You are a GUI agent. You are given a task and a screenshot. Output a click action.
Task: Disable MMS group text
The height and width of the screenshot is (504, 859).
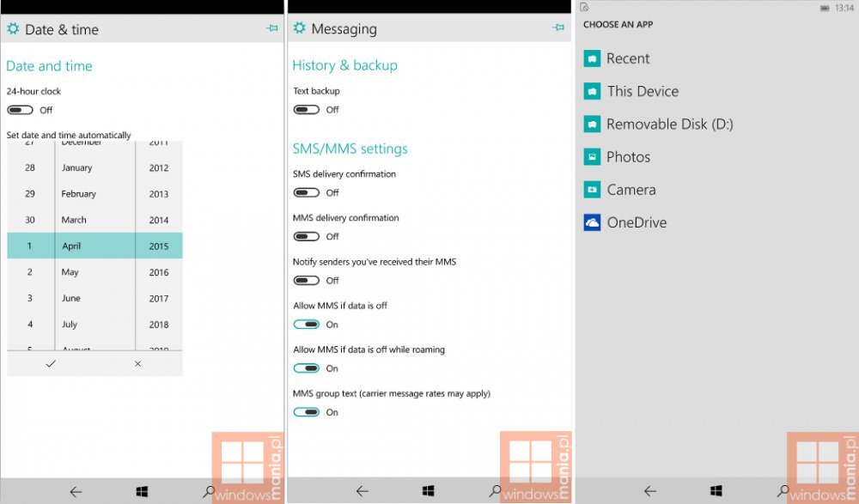[x=306, y=412]
